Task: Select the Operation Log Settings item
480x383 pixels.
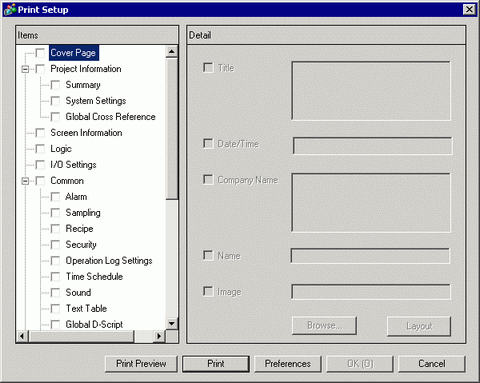Action: pos(109,261)
